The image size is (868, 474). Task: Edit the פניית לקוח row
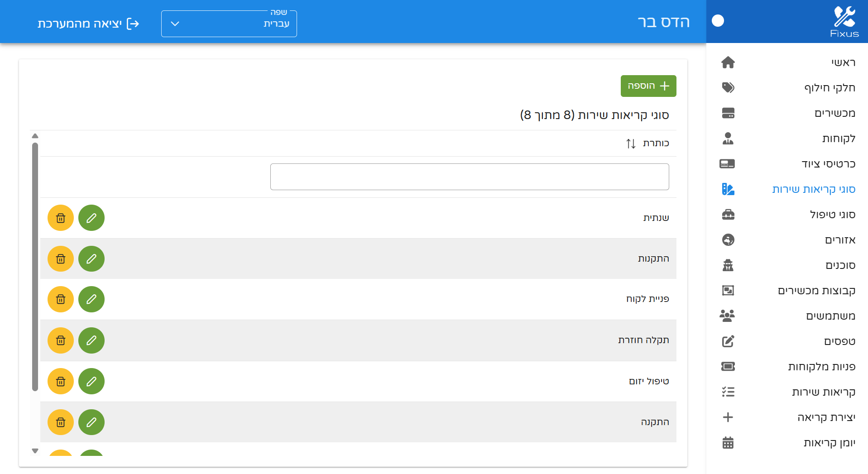click(x=91, y=299)
